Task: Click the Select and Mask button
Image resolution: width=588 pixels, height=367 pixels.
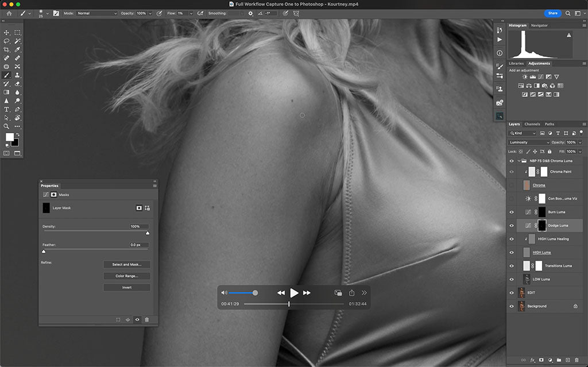Action: click(x=127, y=265)
